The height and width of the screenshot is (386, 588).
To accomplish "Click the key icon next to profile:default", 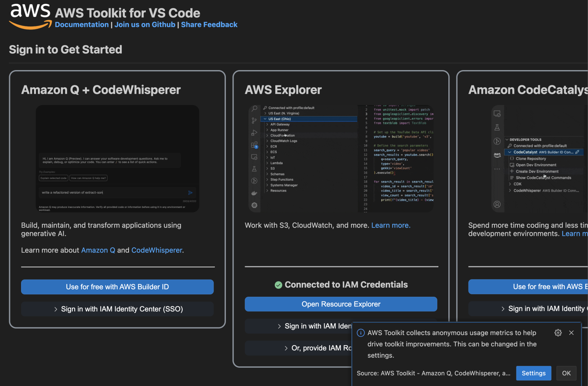I will coord(265,108).
